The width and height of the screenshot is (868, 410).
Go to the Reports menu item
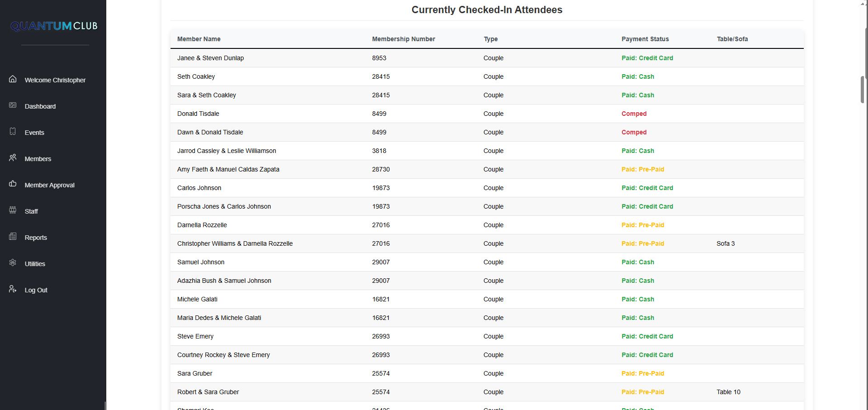pos(36,238)
